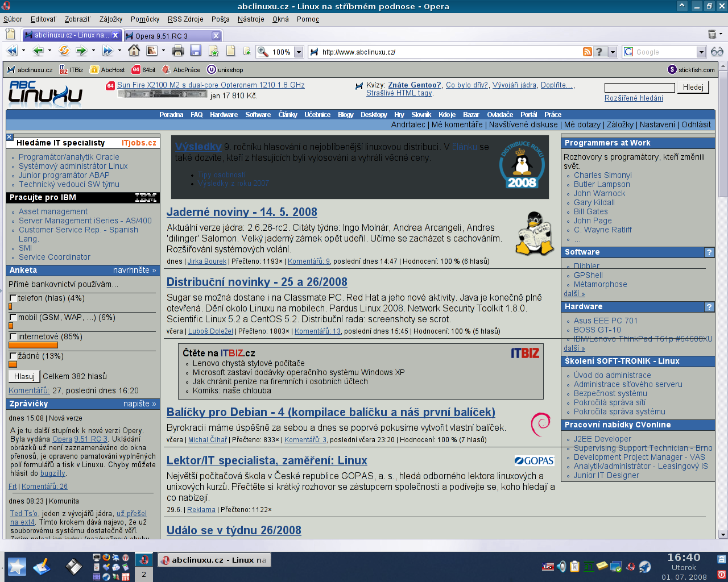
Task: Open the Nástroje menu
Action: pos(251,19)
